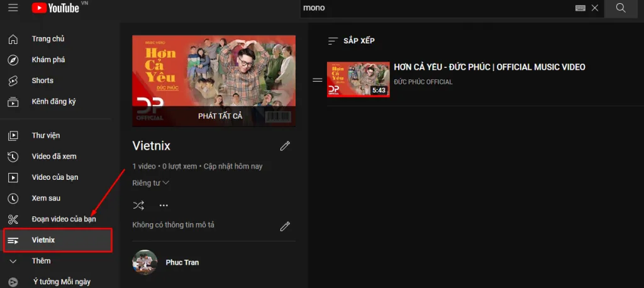Click the Không có thông tin mô tả text
Viewport: 644px width, 288px height.
coord(174,225)
